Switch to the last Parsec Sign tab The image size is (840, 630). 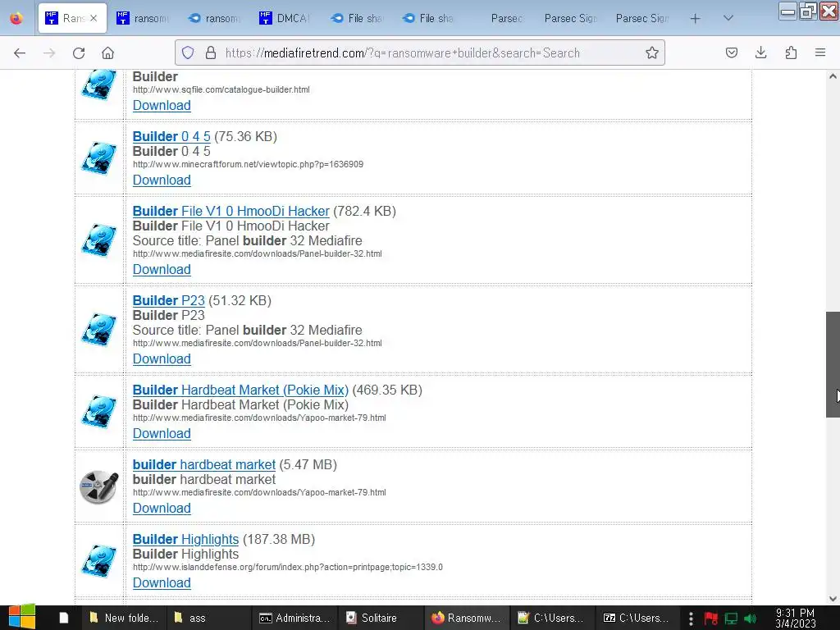[x=643, y=18]
